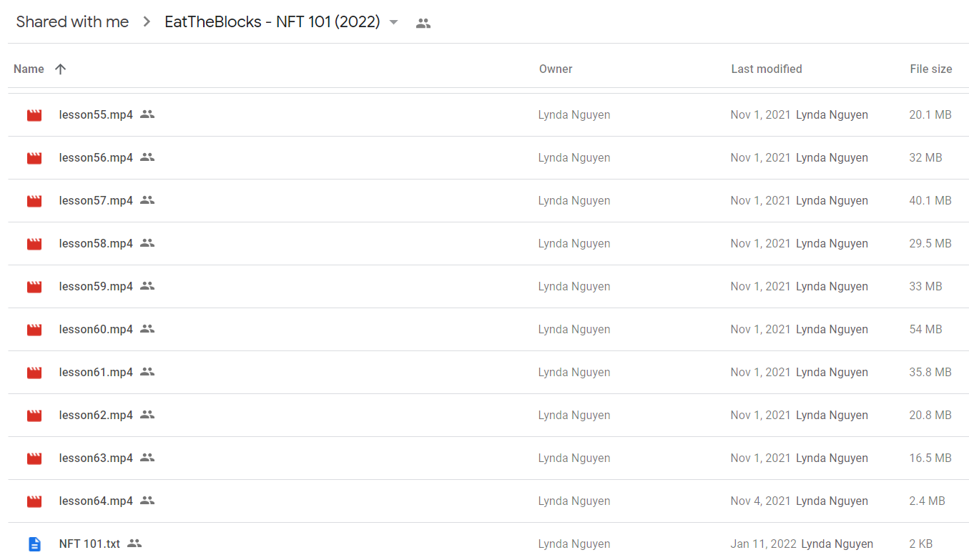The width and height of the screenshot is (969, 560).
Task: Reverse sort order with Name arrow
Action: pyautogui.click(x=60, y=69)
